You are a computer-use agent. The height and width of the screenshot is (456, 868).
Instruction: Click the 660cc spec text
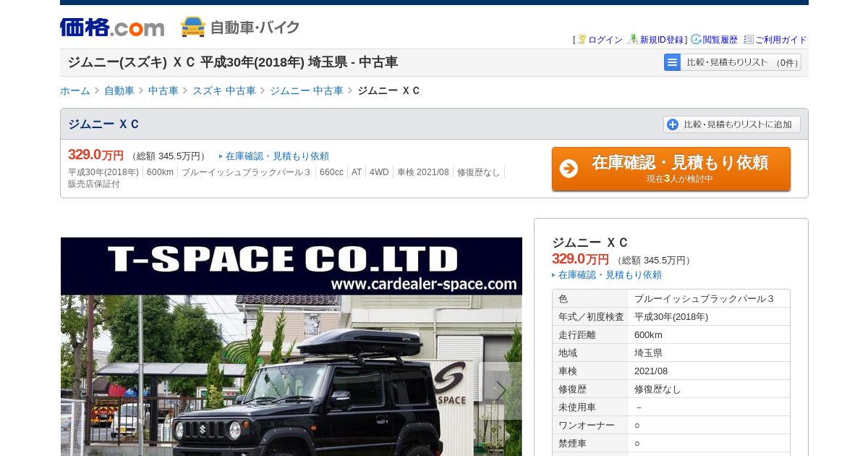[331, 172]
